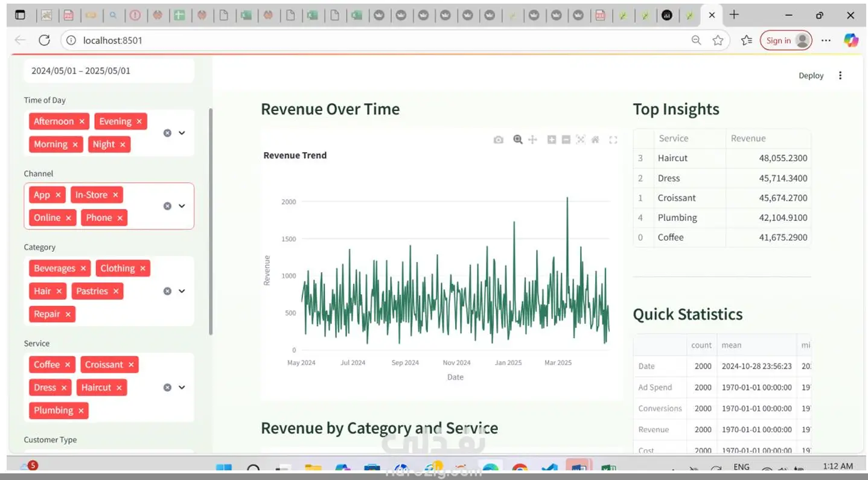Open the Copilot sidebar icon
868x480 pixels.
click(851, 40)
